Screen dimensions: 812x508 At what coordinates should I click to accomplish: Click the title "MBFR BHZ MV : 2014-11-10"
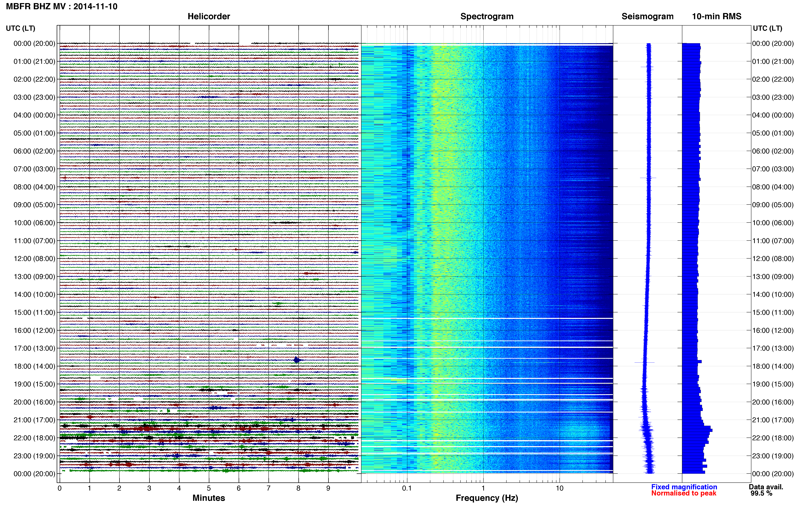click(x=62, y=6)
